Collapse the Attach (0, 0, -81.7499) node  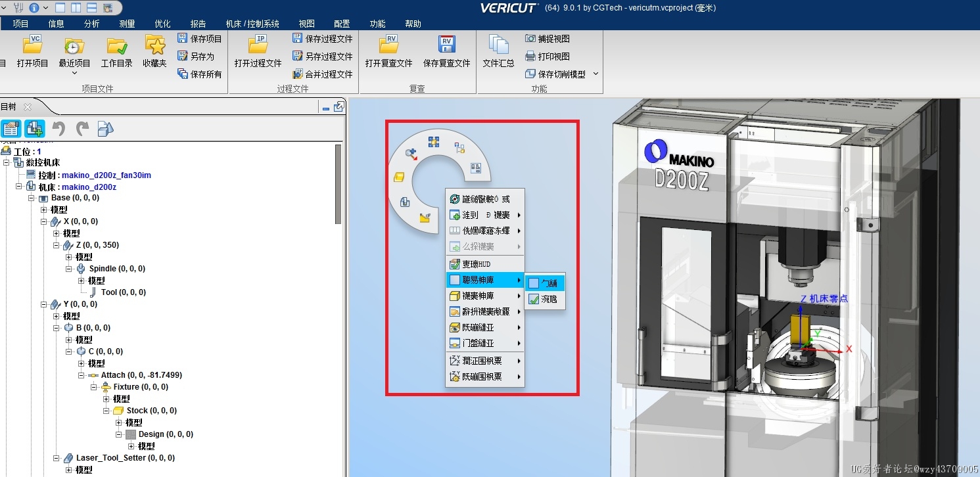point(82,375)
